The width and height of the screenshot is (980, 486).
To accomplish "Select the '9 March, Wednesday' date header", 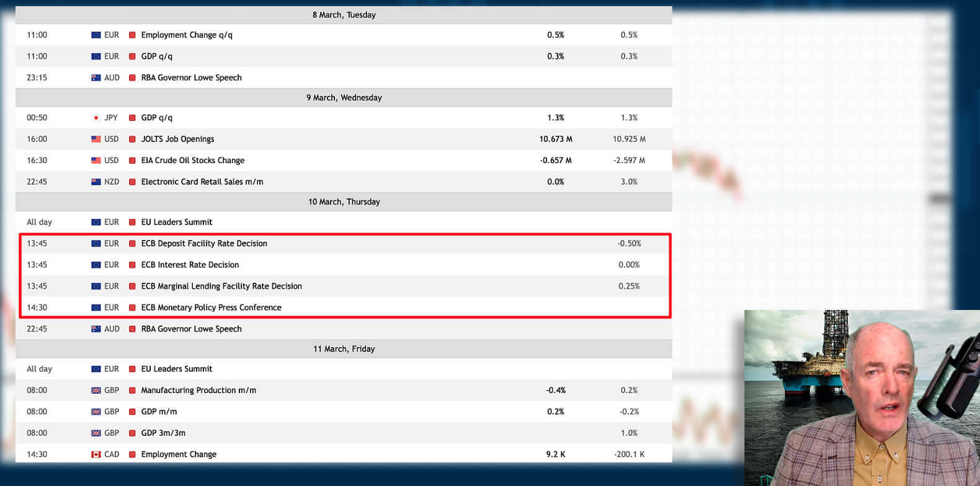I will coord(344,98).
